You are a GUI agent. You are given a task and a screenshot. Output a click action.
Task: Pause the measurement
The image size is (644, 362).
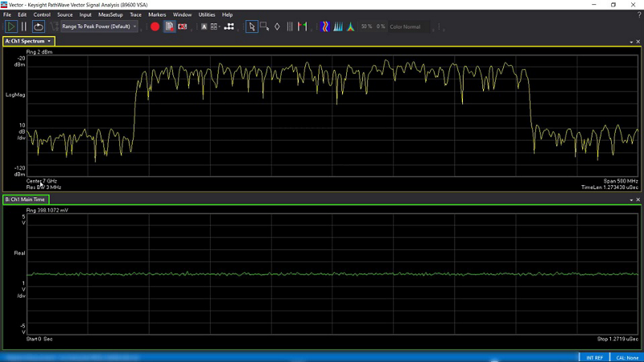[x=24, y=27]
